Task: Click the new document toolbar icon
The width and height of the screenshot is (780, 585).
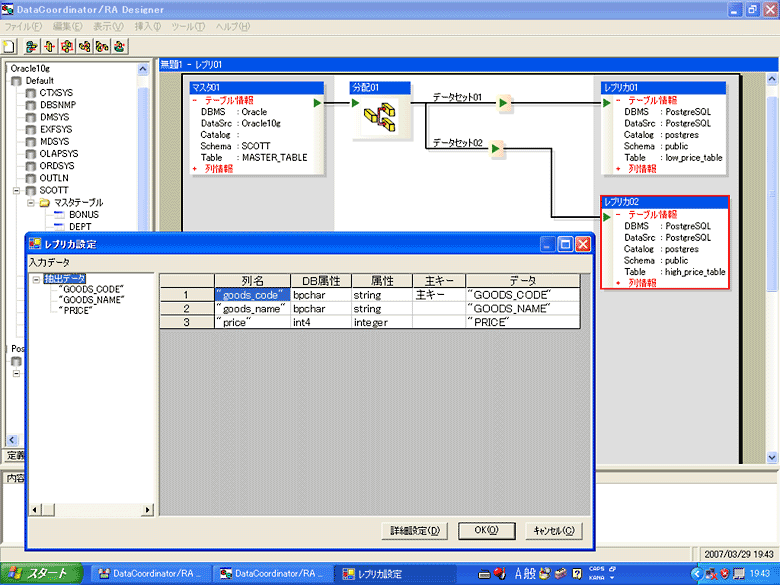Action: click(x=9, y=45)
